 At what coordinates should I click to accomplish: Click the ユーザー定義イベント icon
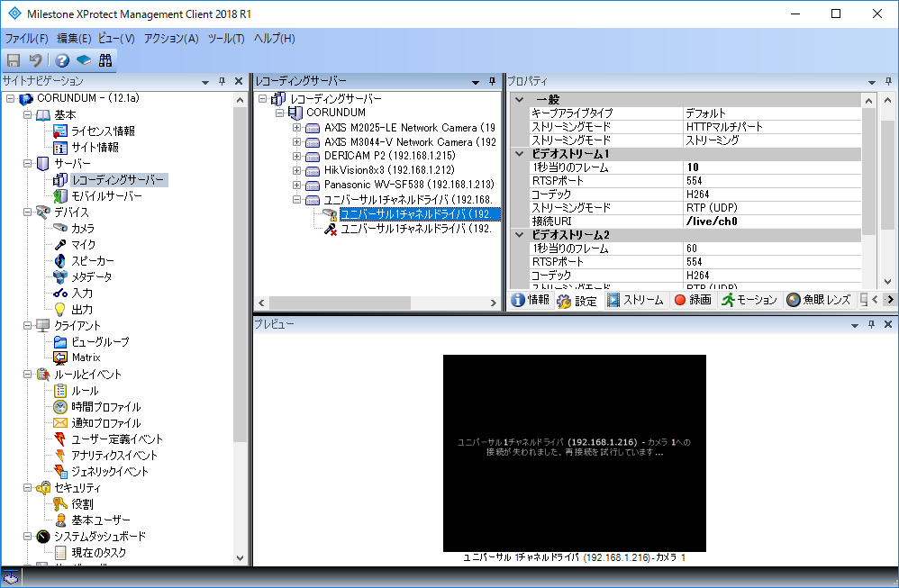[x=60, y=439]
